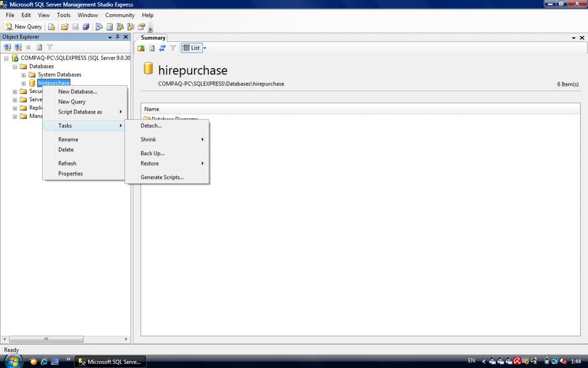The image size is (588, 368).
Task: Click the Filter funnel icon in Object Explorer
Action: [50, 47]
